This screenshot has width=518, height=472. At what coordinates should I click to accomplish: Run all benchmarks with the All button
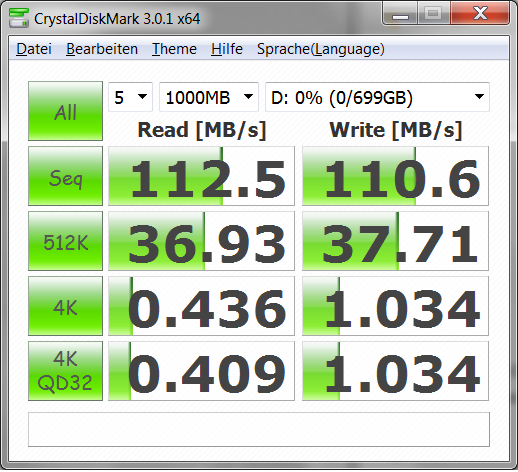[x=65, y=111]
